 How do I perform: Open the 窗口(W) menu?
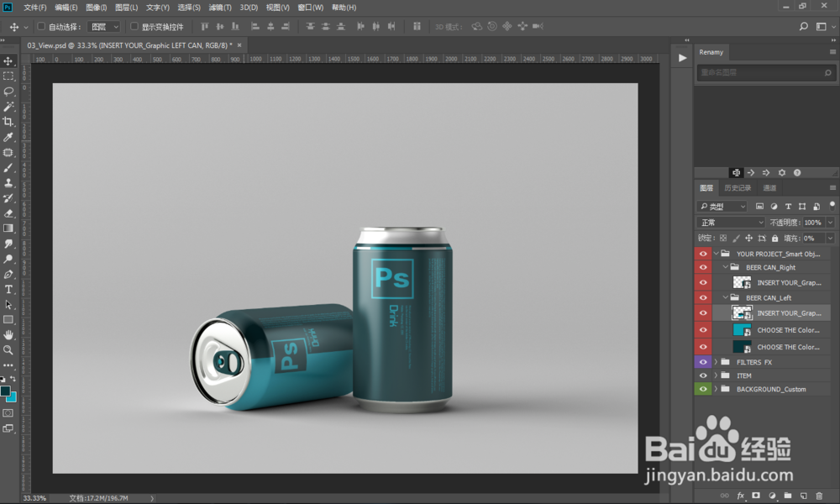point(311,8)
